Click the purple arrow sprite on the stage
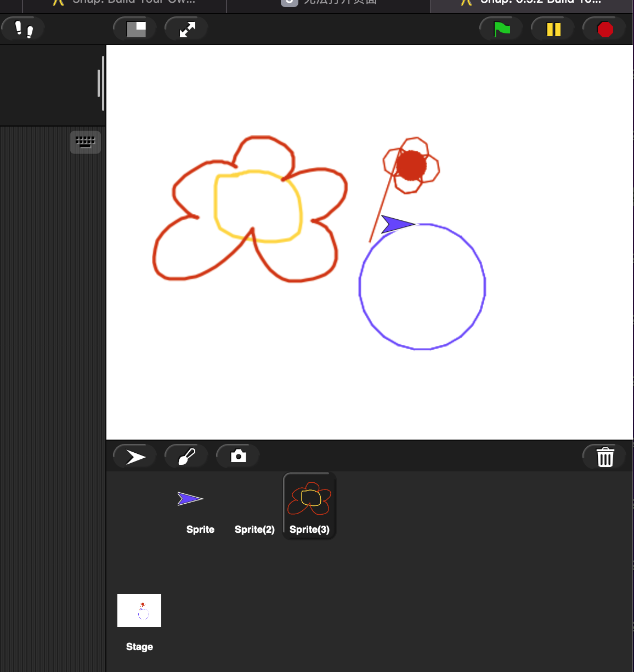Image resolution: width=634 pixels, height=672 pixels. point(396,224)
